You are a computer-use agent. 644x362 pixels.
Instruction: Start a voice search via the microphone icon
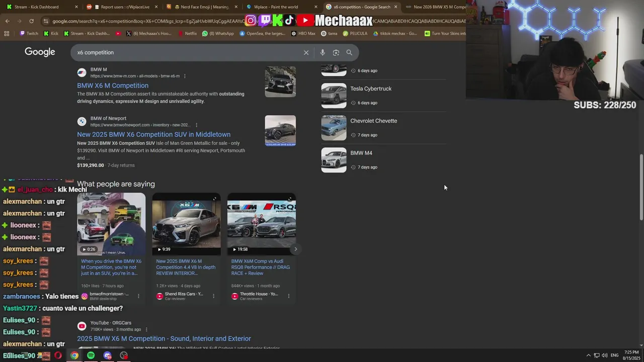(x=323, y=52)
